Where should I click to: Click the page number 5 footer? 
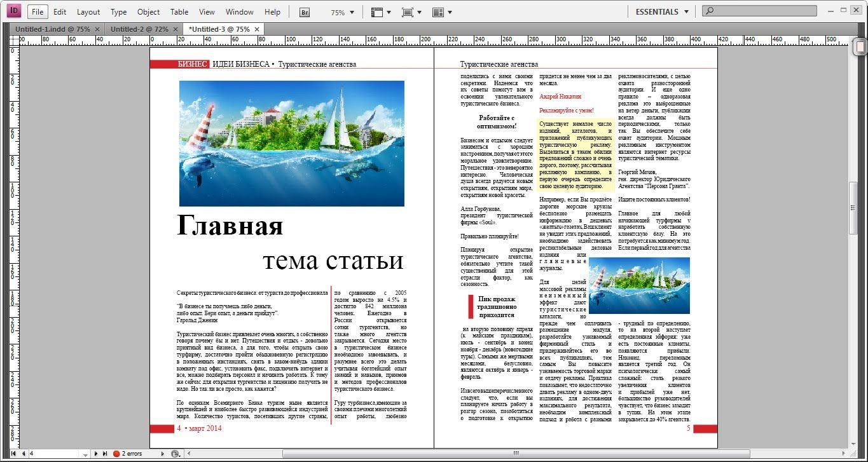688,428
